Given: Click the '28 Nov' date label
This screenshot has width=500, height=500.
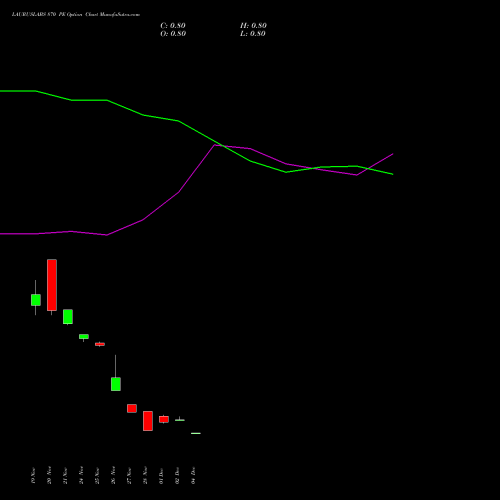Looking at the screenshot, I should [x=145, y=476].
